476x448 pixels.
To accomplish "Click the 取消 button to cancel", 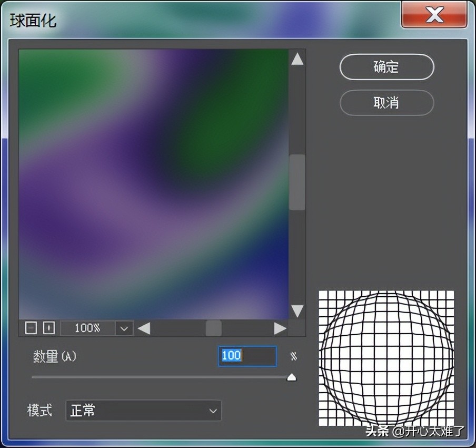I will [386, 103].
